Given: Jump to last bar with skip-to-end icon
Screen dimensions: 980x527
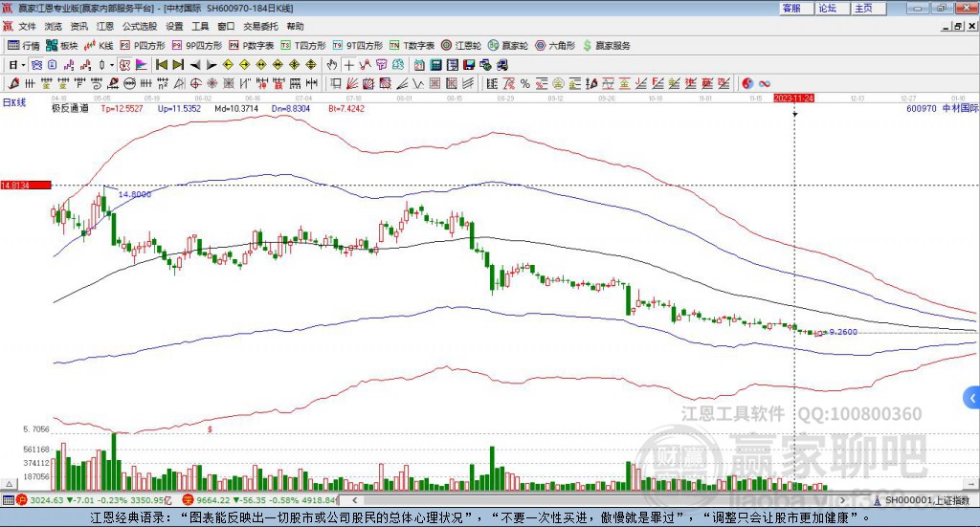Looking at the screenshot, I should coord(178,65).
